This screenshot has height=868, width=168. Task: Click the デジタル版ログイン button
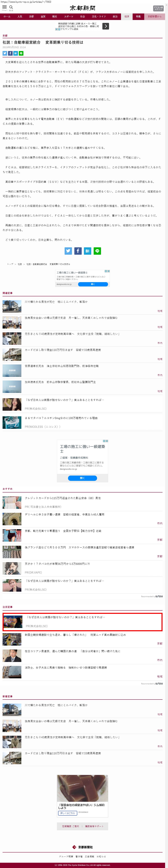[158, 8]
